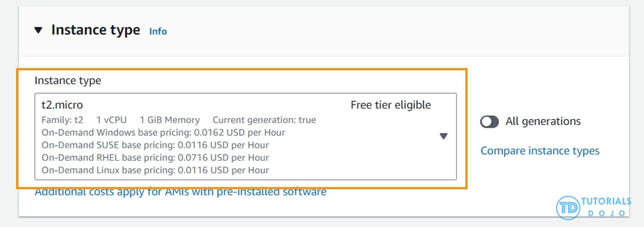The image size is (644, 227).
Task: Click the Current generation: true text
Action: tap(264, 120)
